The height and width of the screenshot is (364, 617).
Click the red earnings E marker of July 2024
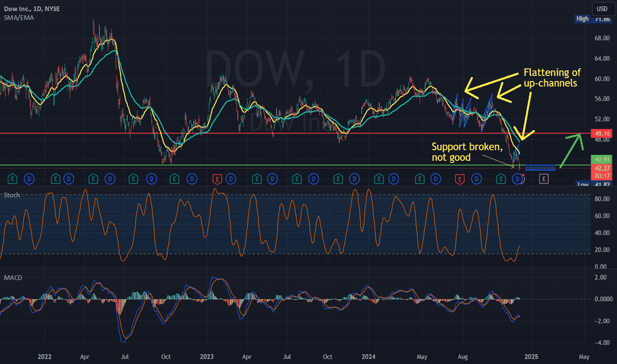[x=459, y=179]
